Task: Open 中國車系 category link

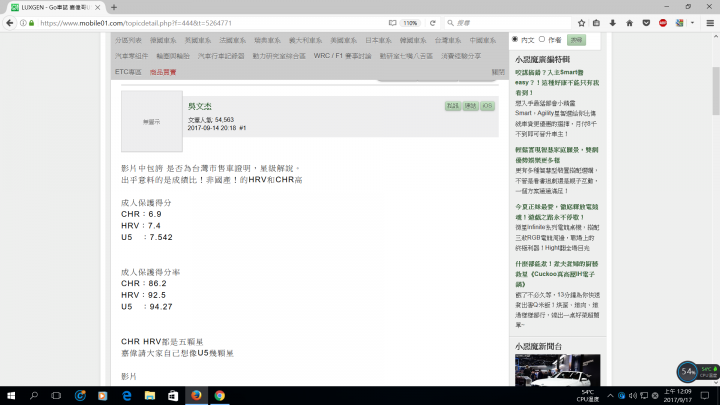Action: coord(483,40)
